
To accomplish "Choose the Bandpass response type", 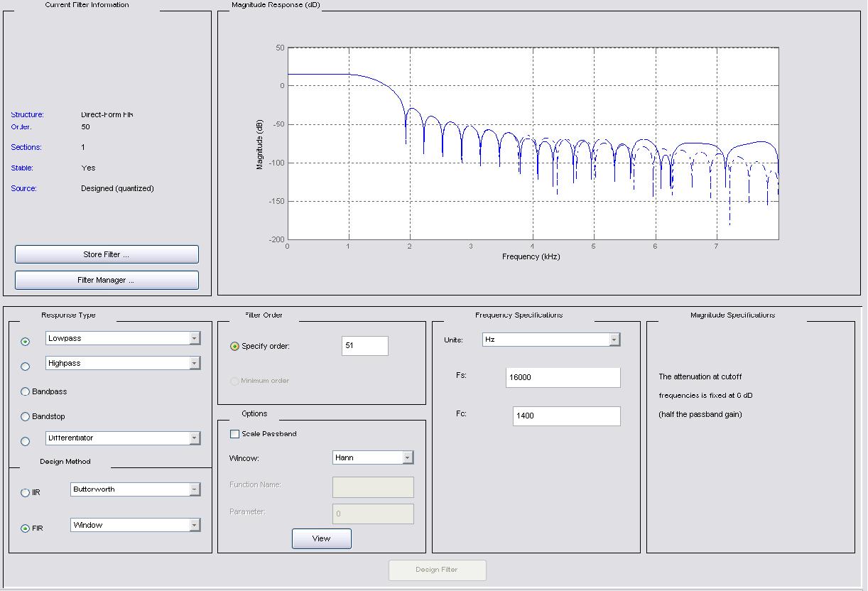I will point(25,391).
